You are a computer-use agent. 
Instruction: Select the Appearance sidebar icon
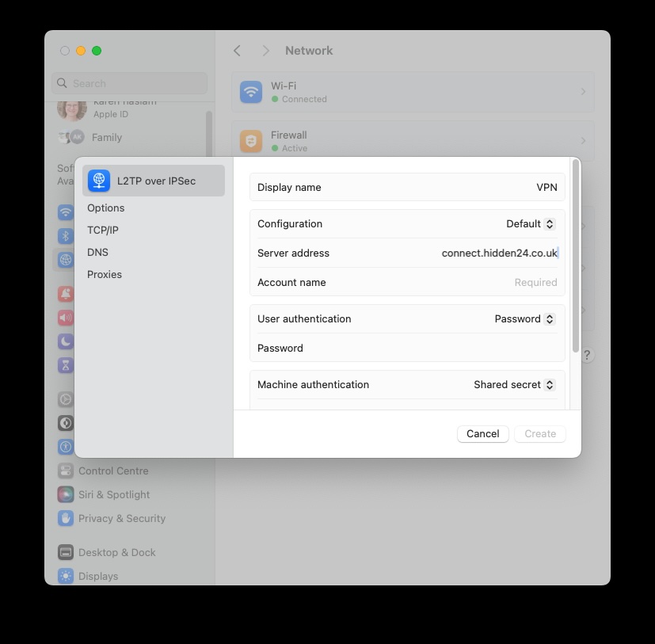click(66, 423)
